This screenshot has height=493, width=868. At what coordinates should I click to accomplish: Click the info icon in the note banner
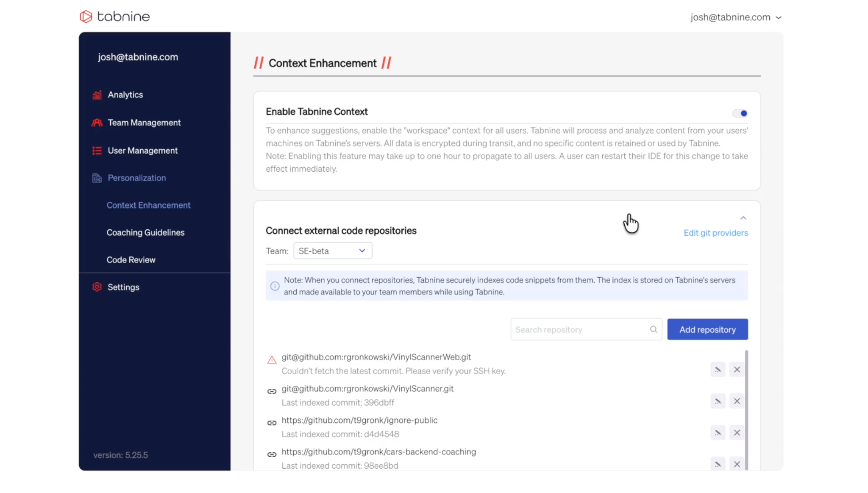tap(275, 286)
